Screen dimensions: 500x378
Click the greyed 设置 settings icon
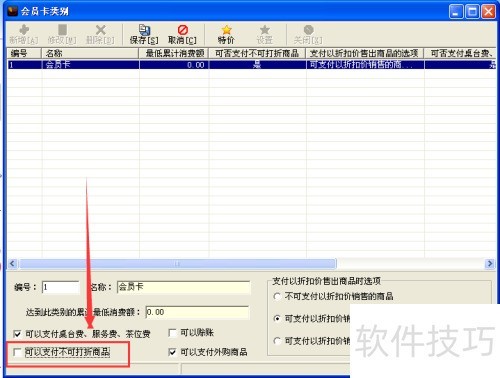tap(265, 30)
